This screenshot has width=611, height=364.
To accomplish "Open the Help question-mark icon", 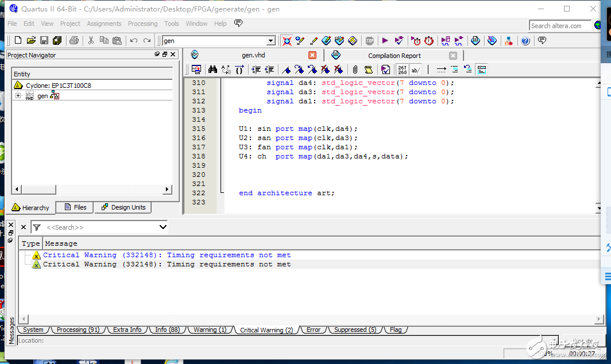I will 525,41.
